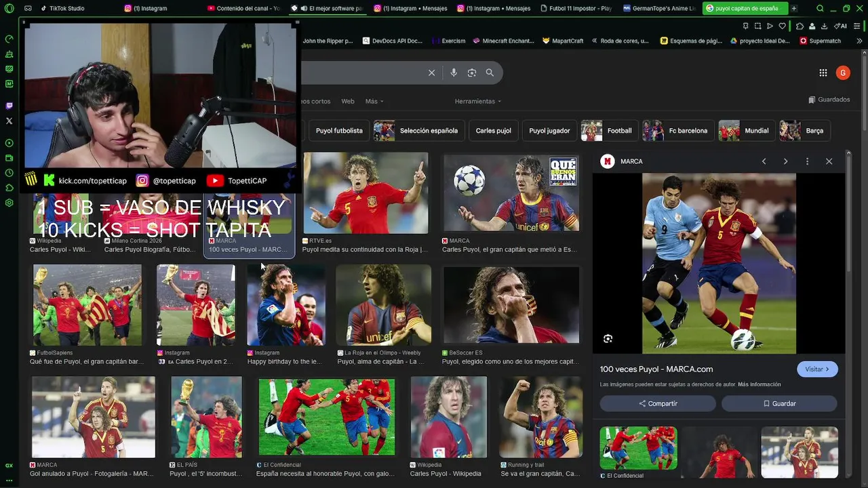The width and height of the screenshot is (868, 488).
Task: Open the downloads icon in toolbar
Action: pyautogui.click(x=824, y=26)
